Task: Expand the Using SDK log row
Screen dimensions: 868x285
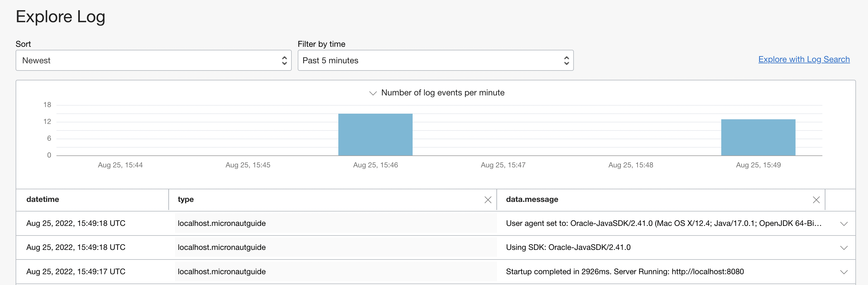Action: coord(843,247)
